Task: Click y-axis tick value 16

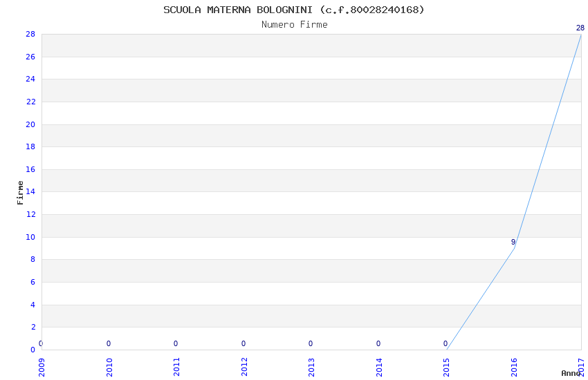Action: [30, 169]
